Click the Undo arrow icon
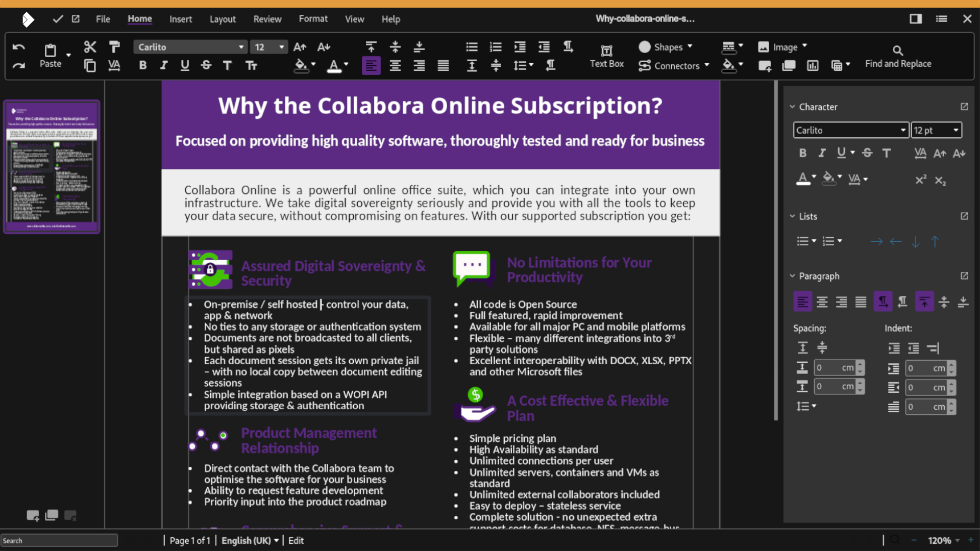 [x=19, y=47]
